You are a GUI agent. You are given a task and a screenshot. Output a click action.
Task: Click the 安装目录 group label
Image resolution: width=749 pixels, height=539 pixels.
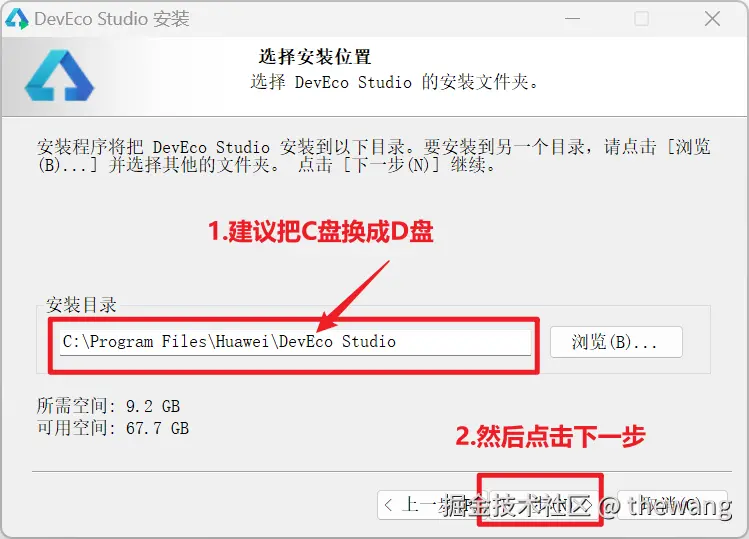click(x=81, y=305)
